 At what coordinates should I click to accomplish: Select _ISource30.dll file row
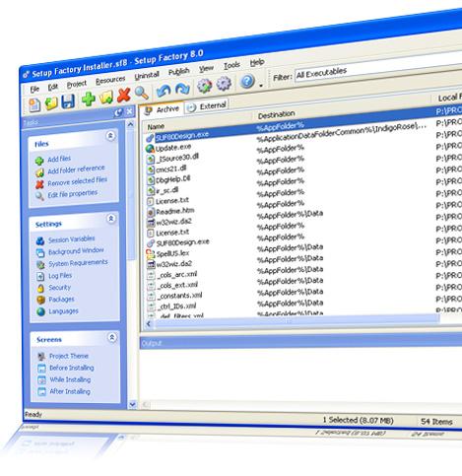coord(177,158)
